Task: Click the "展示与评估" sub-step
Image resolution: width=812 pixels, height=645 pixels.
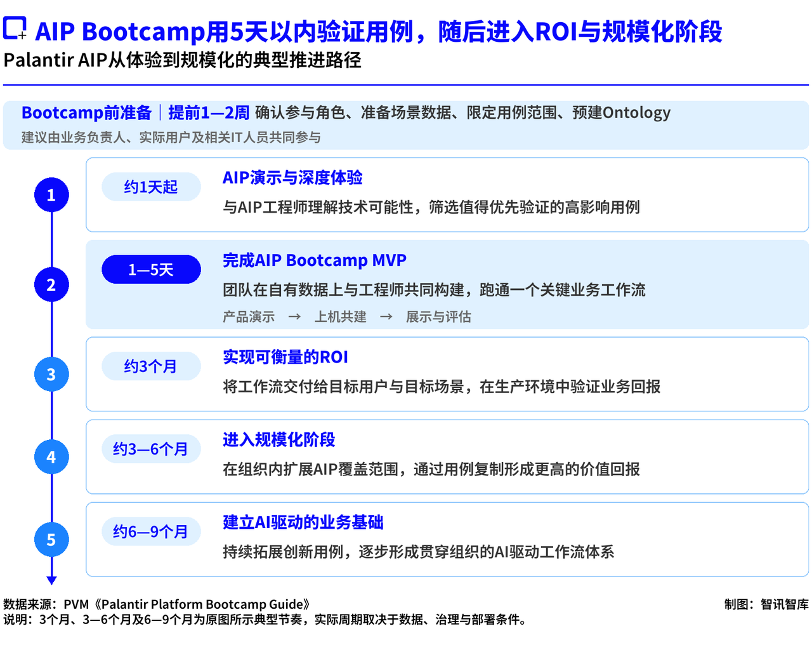Action: (x=438, y=317)
